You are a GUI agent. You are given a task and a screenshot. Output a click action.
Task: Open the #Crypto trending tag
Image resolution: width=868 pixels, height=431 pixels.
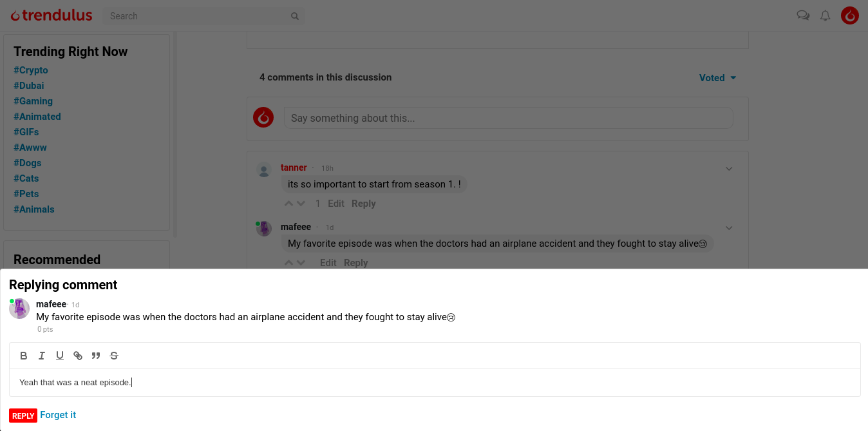click(x=31, y=70)
